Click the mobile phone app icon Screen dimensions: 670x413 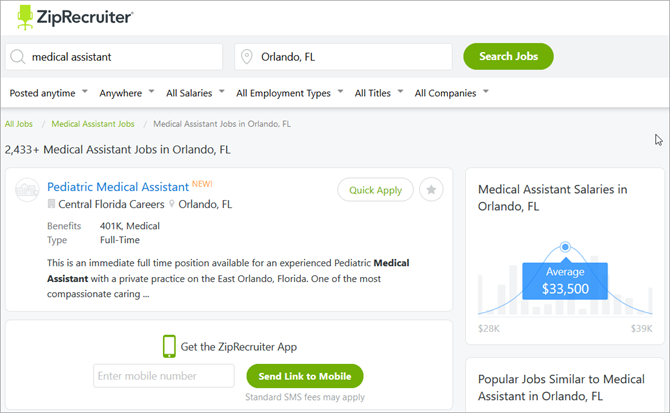coord(169,347)
